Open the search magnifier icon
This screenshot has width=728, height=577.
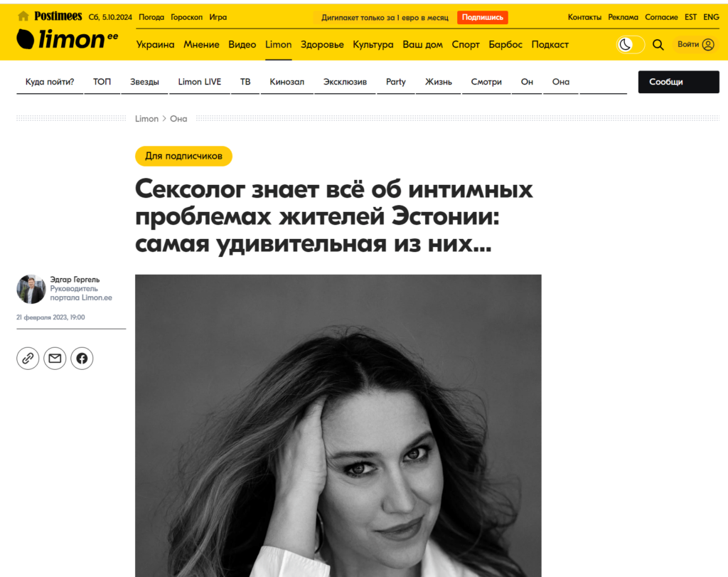(x=658, y=45)
